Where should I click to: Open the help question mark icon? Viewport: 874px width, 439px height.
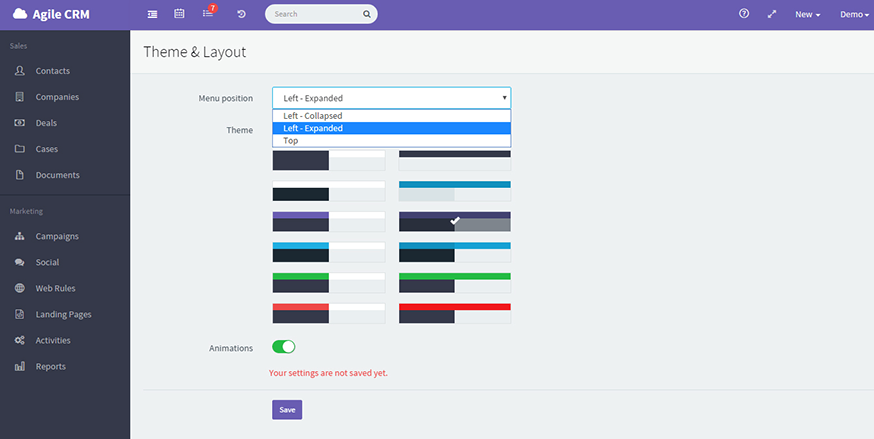[744, 14]
